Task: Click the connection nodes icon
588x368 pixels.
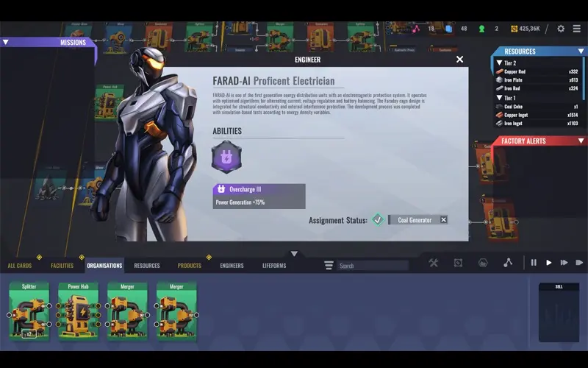Action: point(507,263)
